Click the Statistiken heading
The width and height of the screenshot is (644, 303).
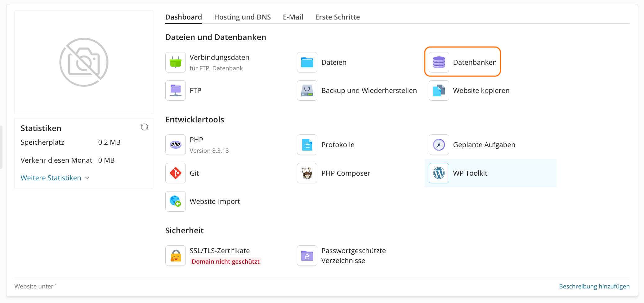[41, 128]
